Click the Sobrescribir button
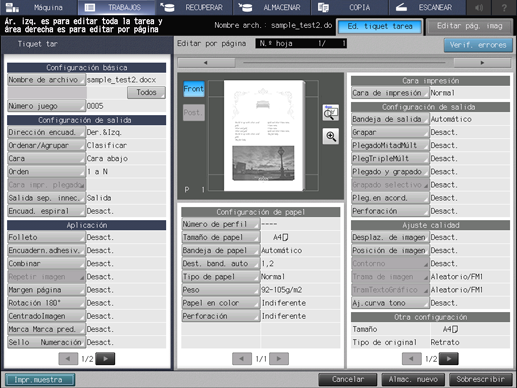Viewport: 517px width, 388px height. pyautogui.click(x=480, y=379)
